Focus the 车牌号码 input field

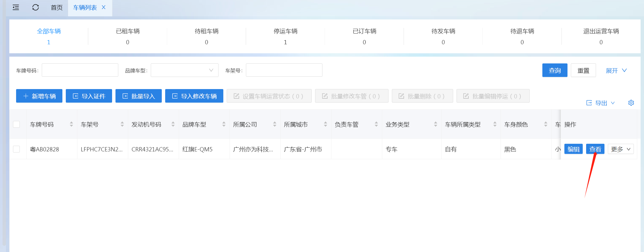coord(80,70)
